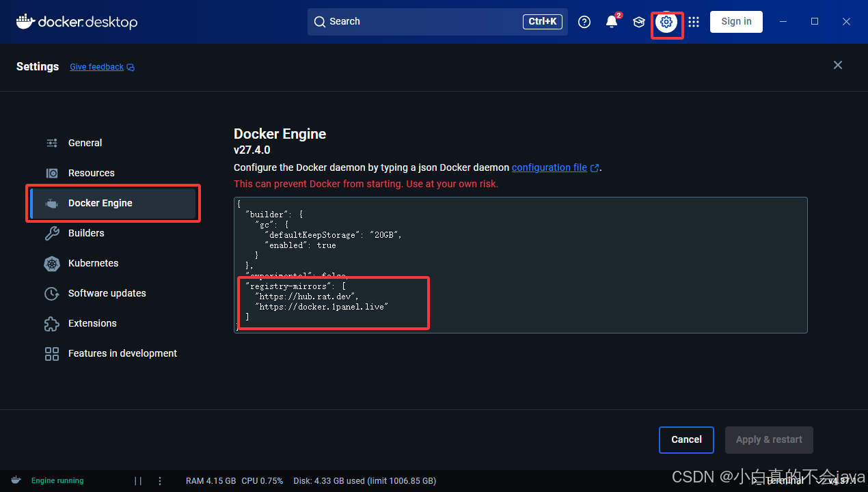Screen dimensions: 868x492
Task: Click the status bar whale icon
Action: [16, 480]
